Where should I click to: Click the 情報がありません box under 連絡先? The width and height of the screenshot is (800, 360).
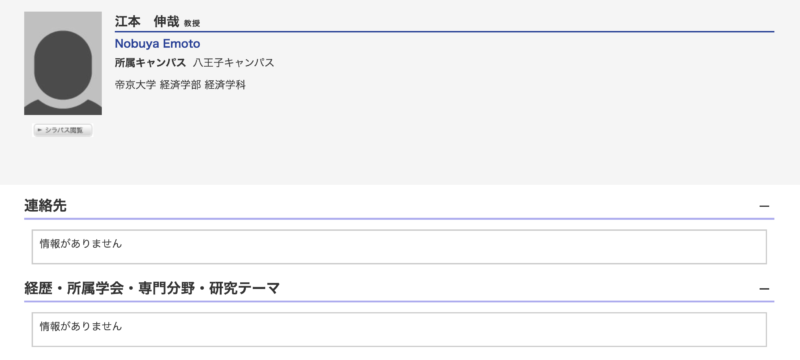[399, 247]
